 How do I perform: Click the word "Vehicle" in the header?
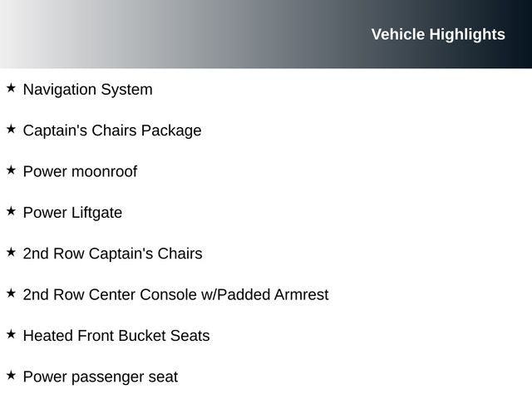pyautogui.click(x=397, y=34)
